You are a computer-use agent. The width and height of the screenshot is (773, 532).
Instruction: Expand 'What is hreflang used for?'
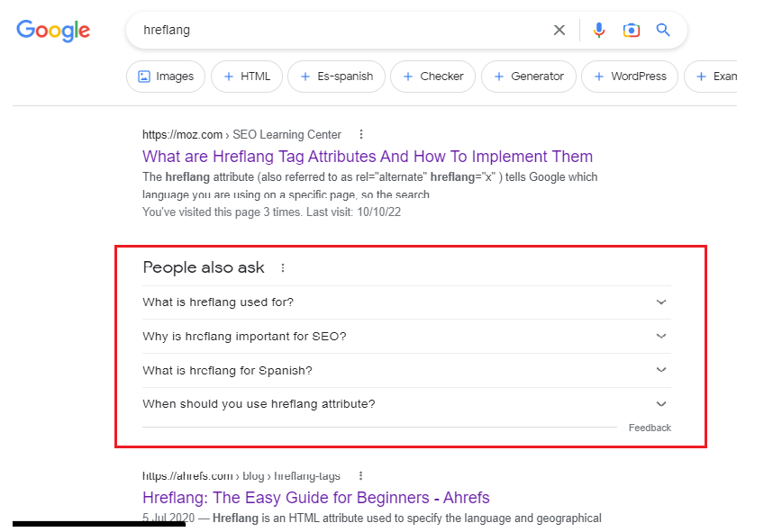(x=406, y=302)
